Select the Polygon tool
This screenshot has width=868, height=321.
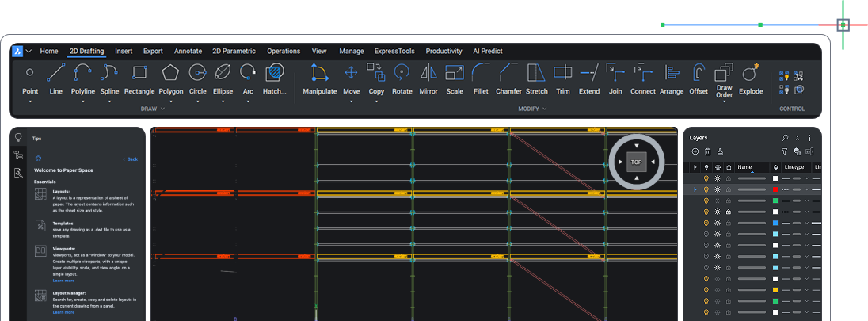point(170,72)
